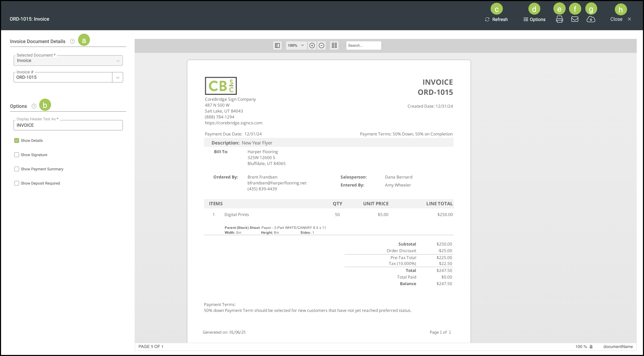Click help icon next to Options heading
This screenshot has height=356, width=644.
coord(34,106)
